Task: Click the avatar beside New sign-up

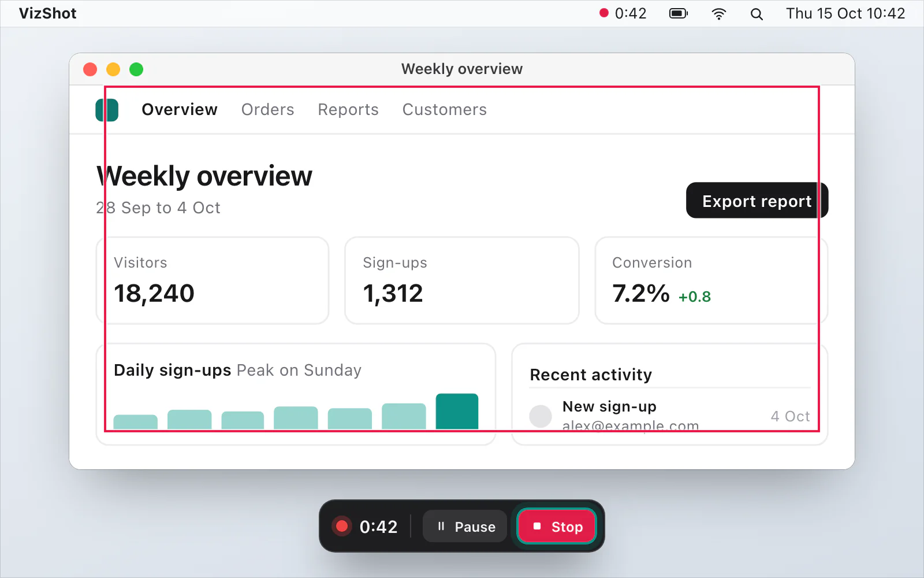Action: tap(541, 416)
